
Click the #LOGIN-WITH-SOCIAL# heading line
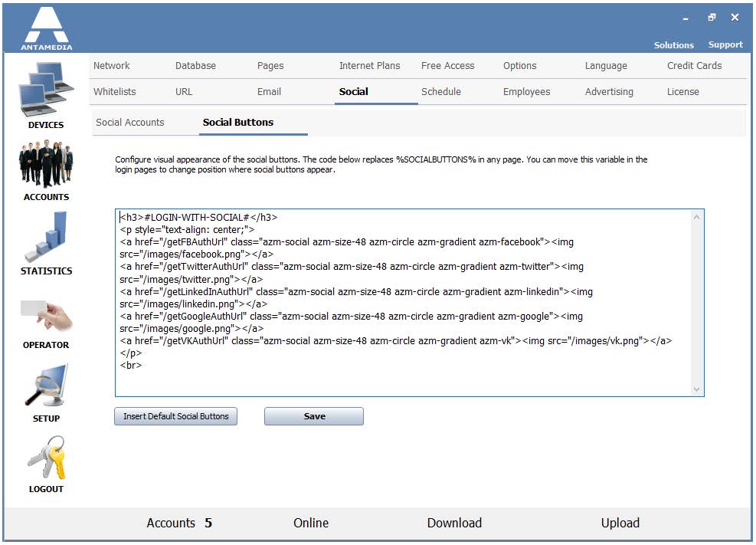[198, 218]
